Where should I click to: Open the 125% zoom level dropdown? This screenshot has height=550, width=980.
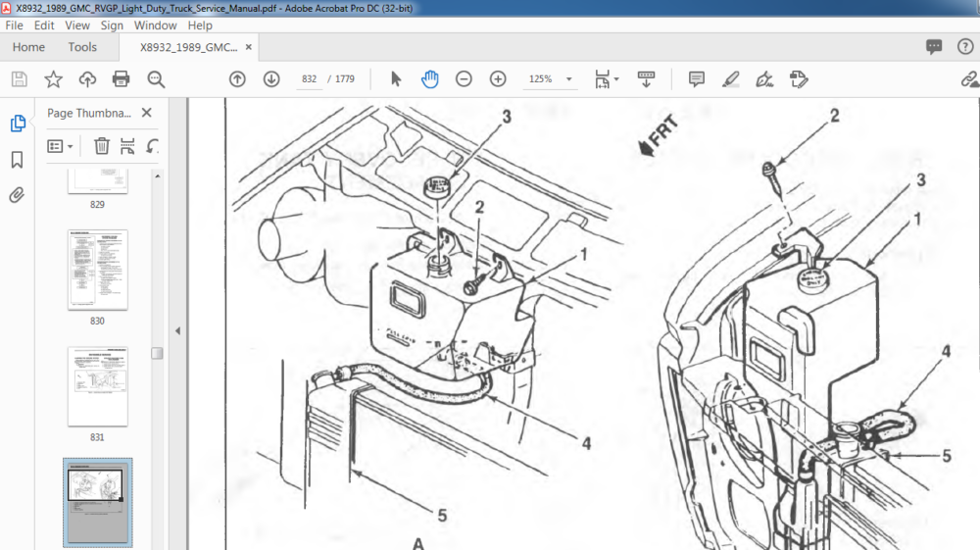(x=568, y=79)
